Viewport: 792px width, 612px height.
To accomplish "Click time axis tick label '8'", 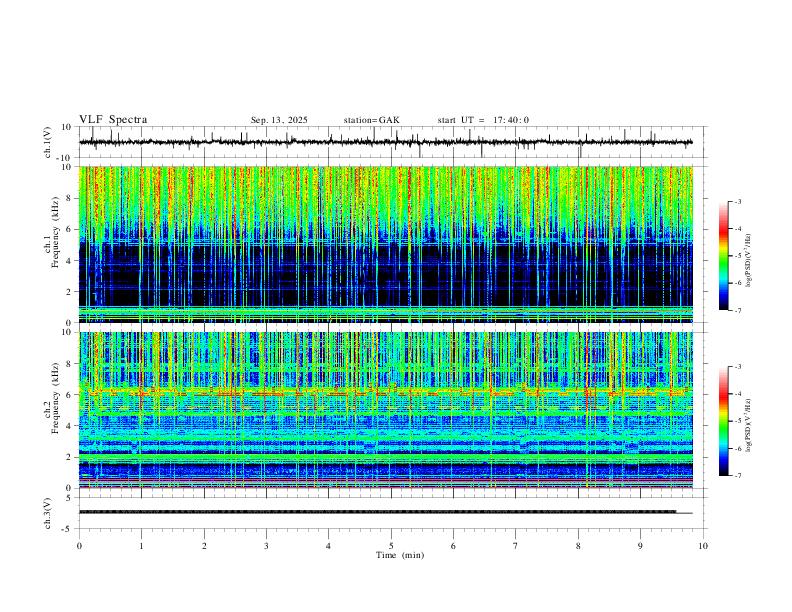I will click(578, 546).
